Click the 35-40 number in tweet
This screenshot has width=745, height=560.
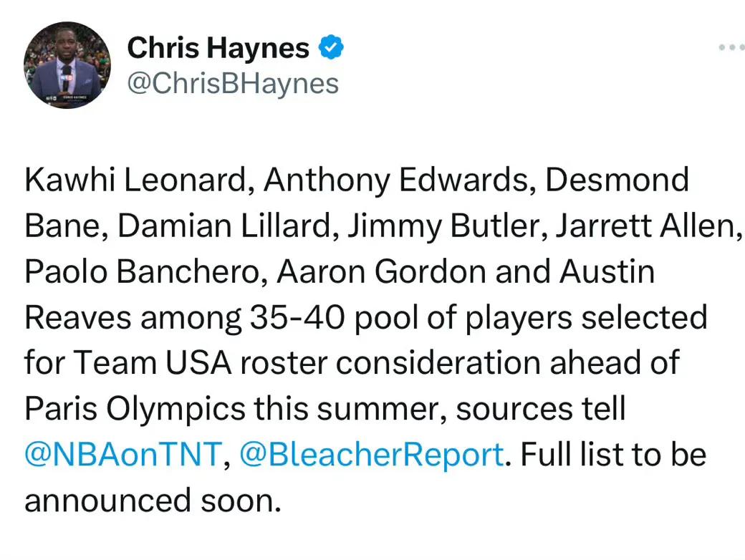click(x=297, y=317)
